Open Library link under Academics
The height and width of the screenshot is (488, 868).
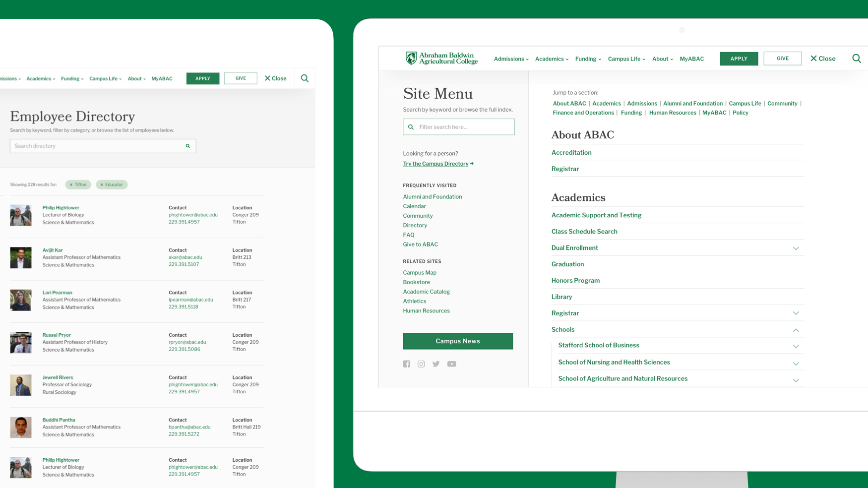click(561, 297)
